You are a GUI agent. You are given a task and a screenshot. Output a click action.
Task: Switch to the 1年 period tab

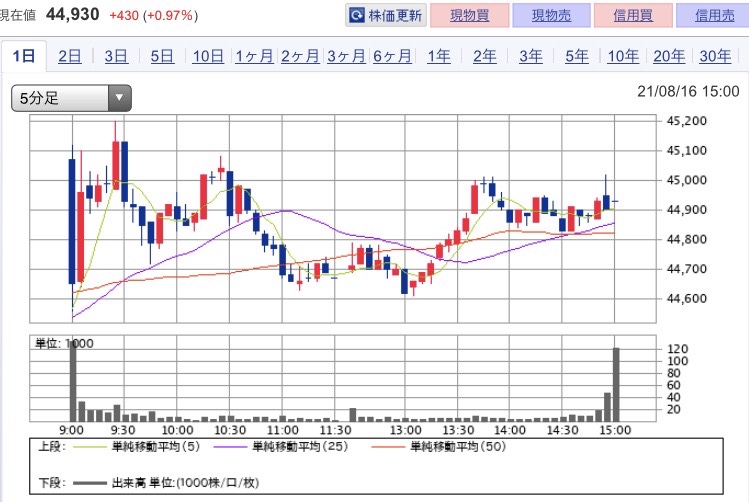pos(439,56)
